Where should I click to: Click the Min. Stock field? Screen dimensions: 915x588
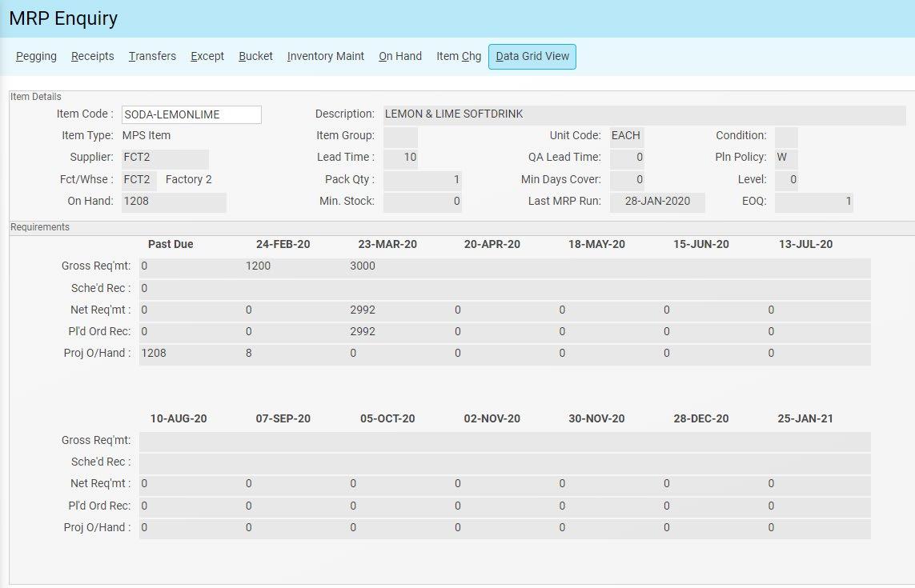(x=423, y=202)
